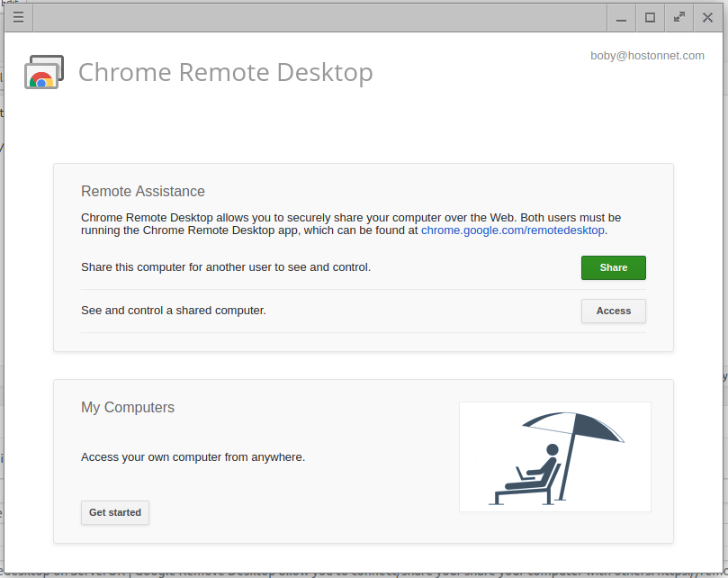Click the full-screen expand arrows icon
728x578 pixels.
point(679,17)
